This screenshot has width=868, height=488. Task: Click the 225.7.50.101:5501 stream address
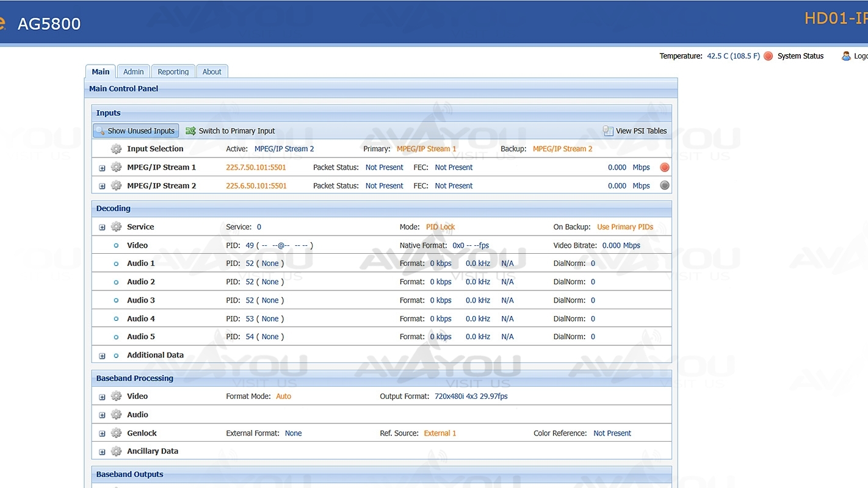(256, 167)
